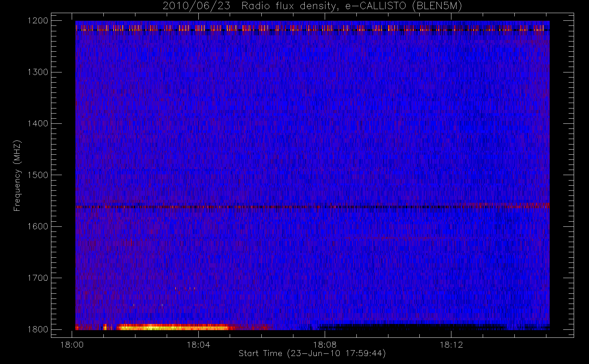Click the 'Frequency (MHZ)' axis label
Screen dimensions: 589x364
[17, 175]
